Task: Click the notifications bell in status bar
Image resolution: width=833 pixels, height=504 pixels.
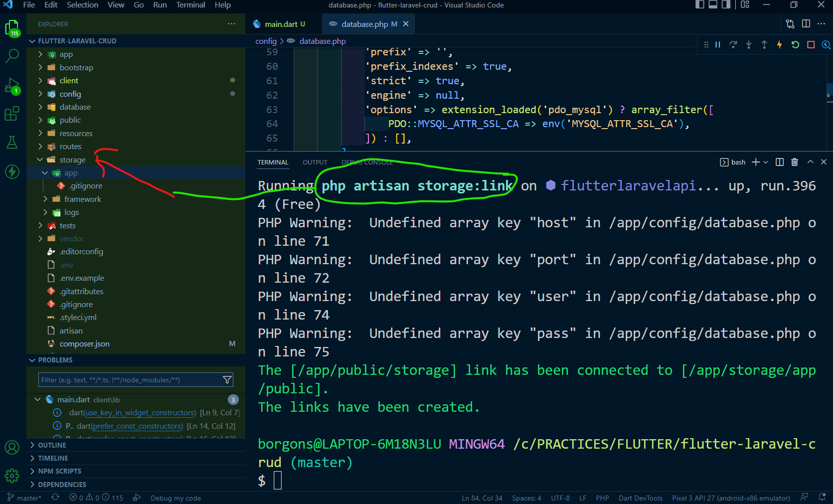Action: click(x=822, y=498)
